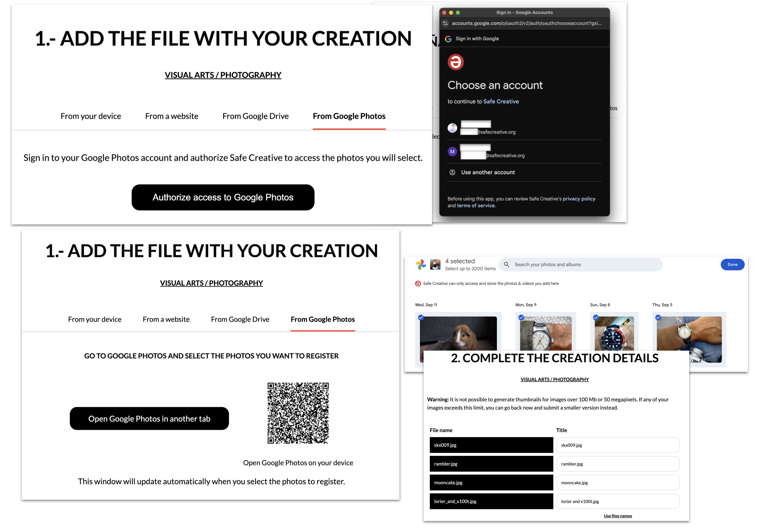Untick the Sun, Sep 8 diver watch checkmark
This screenshot has height=532, width=757.
(x=596, y=317)
